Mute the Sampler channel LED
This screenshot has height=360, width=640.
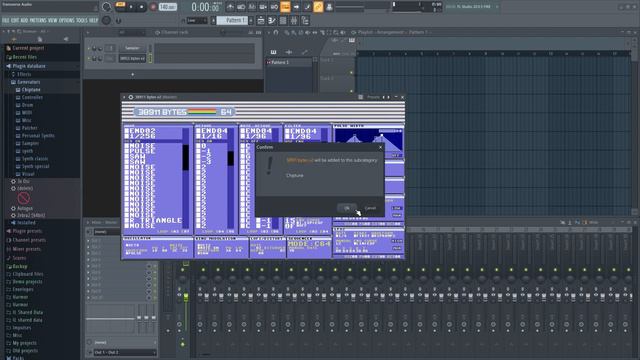tap(89, 48)
